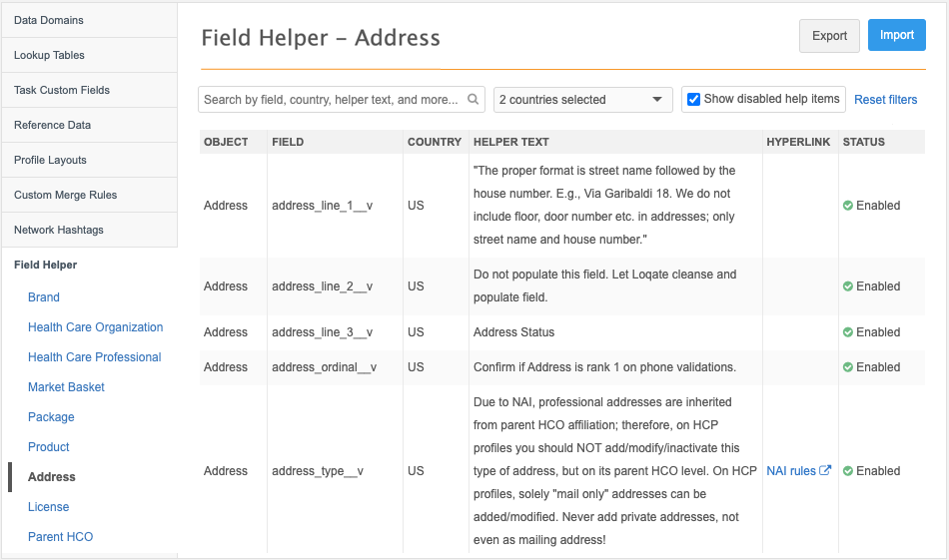Click Enabled status checkmark for address_line_2__v
949x560 pixels.
click(x=847, y=286)
